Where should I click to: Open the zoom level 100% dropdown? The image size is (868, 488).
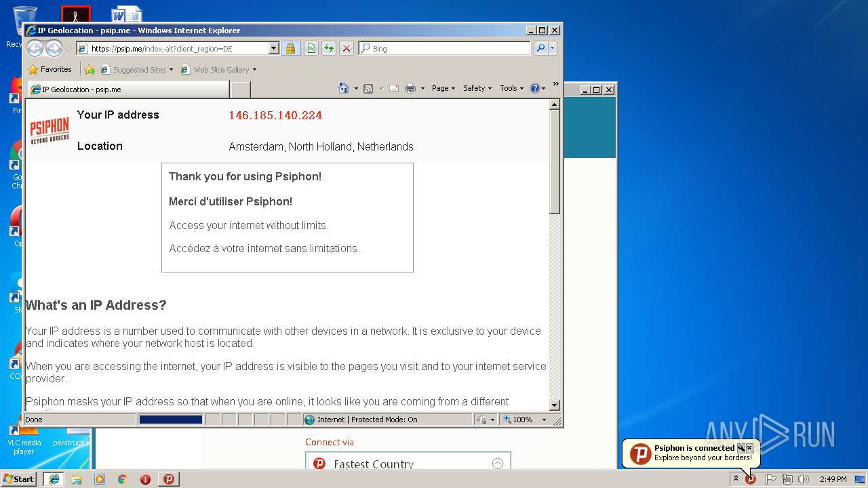(x=544, y=420)
